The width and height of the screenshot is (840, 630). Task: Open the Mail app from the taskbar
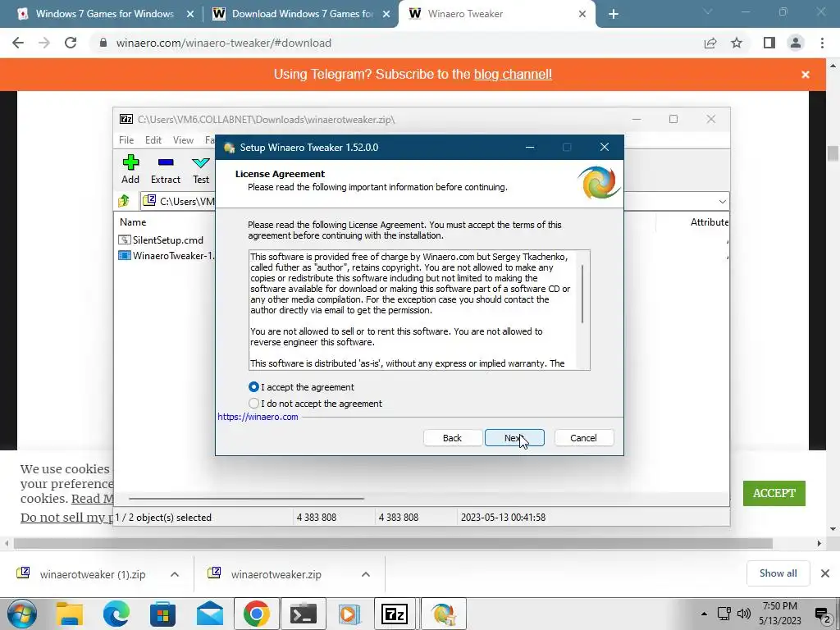209,614
